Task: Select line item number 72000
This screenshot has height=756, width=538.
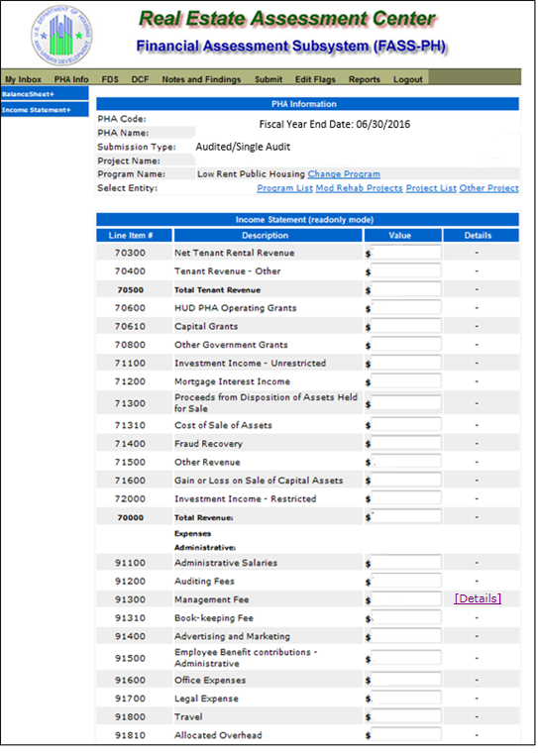Action: [x=130, y=498]
